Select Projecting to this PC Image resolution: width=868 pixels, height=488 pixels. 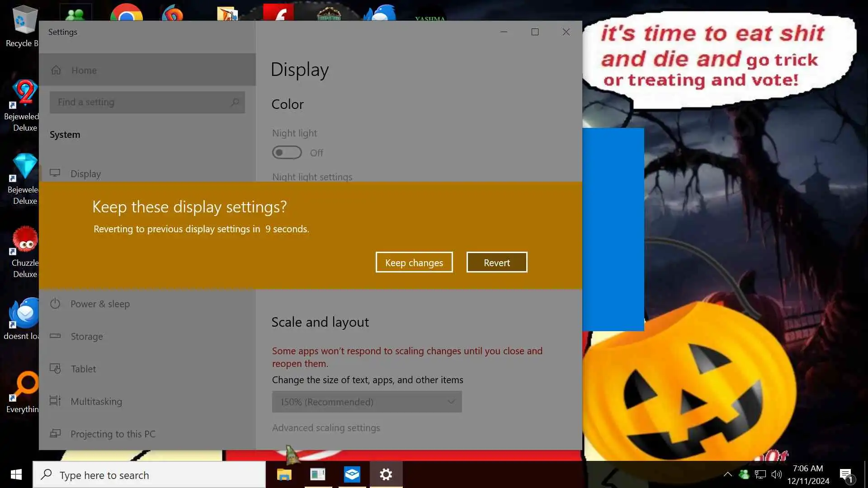(x=113, y=434)
